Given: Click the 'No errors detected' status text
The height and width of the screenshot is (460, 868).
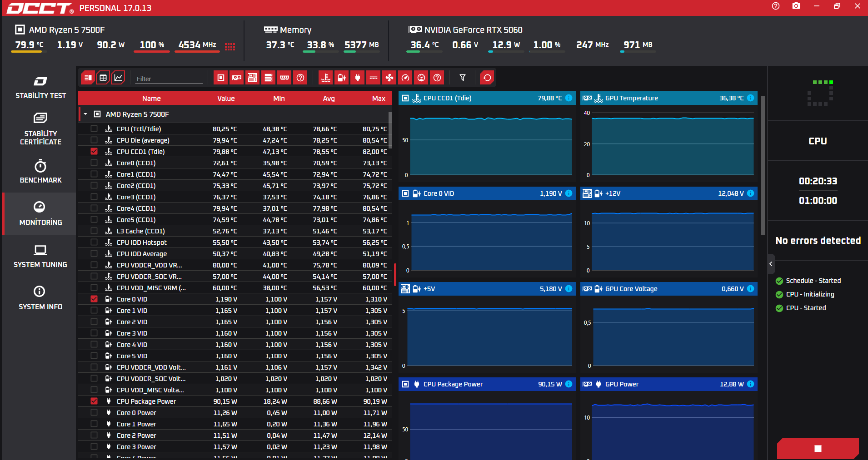Looking at the screenshot, I should tap(818, 240).
